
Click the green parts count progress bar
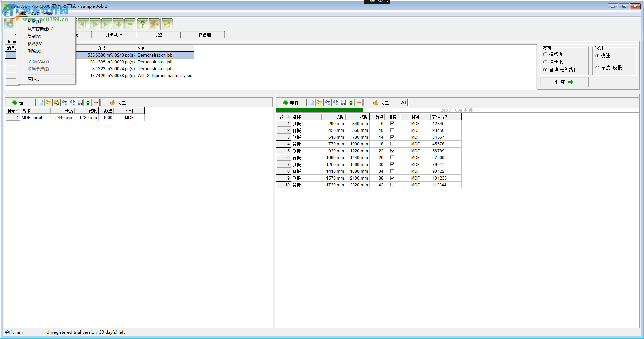click(319, 110)
